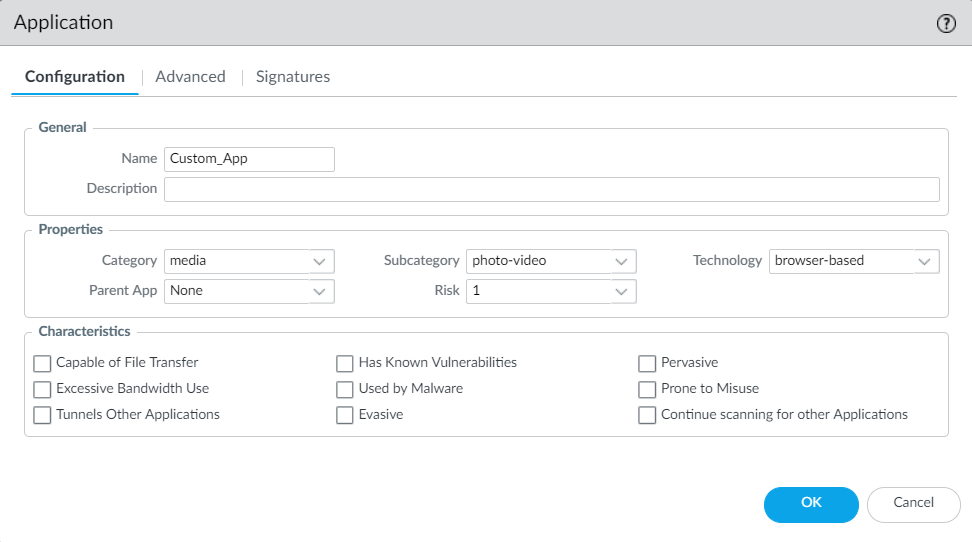The image size is (972, 542).
Task: Switch to the Advanced tab
Action: click(x=190, y=77)
